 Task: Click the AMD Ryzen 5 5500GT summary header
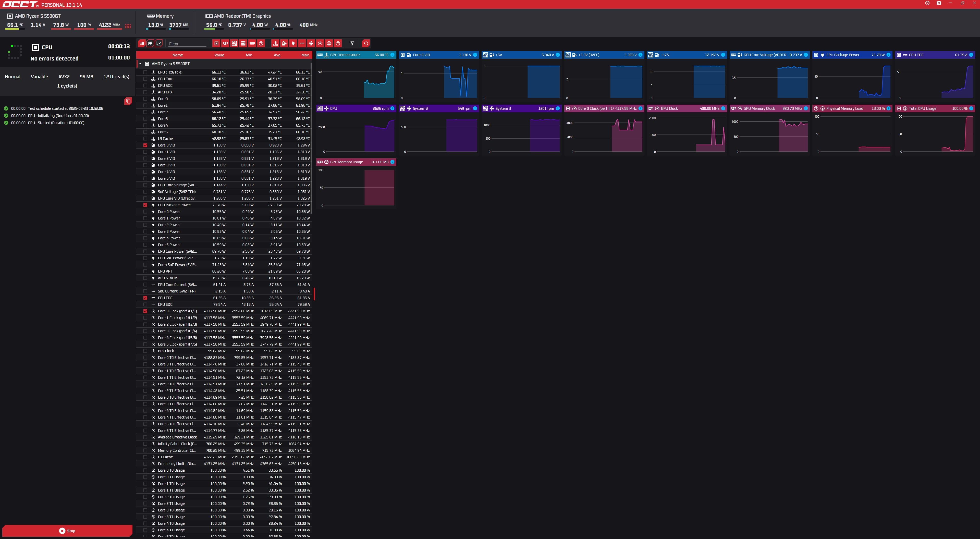38,16
